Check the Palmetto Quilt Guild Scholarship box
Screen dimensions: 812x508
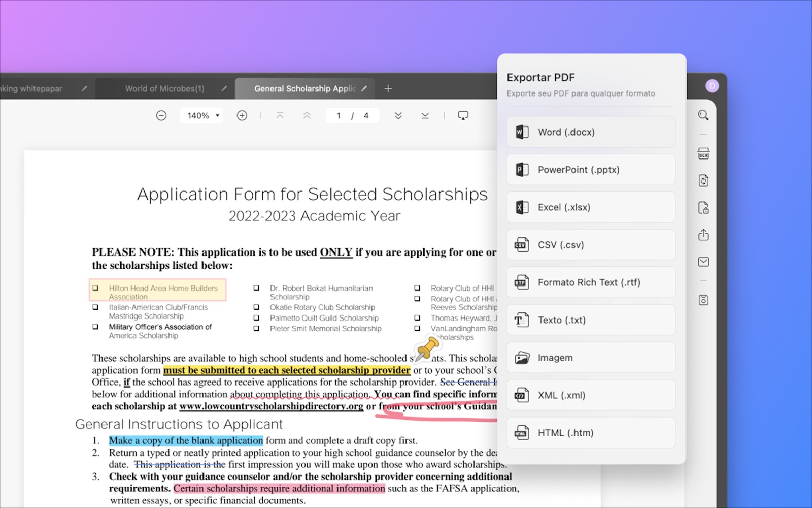point(256,318)
